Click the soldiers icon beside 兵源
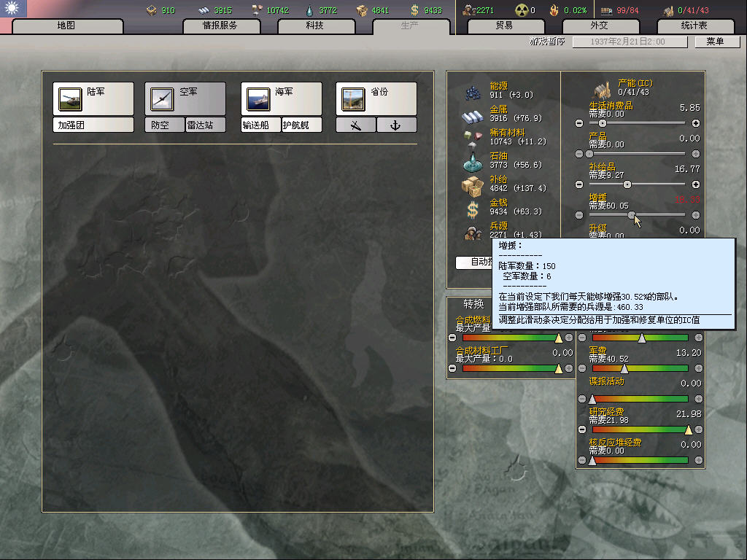 [x=472, y=233]
